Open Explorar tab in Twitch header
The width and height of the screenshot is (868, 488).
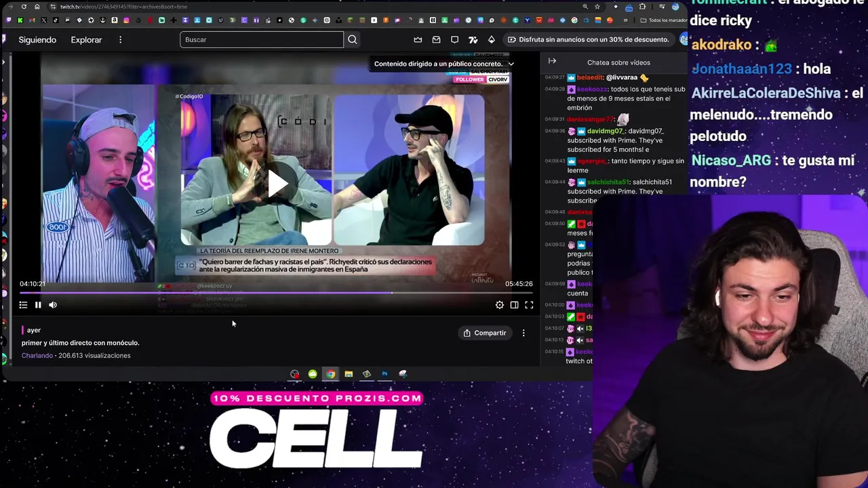coord(86,40)
